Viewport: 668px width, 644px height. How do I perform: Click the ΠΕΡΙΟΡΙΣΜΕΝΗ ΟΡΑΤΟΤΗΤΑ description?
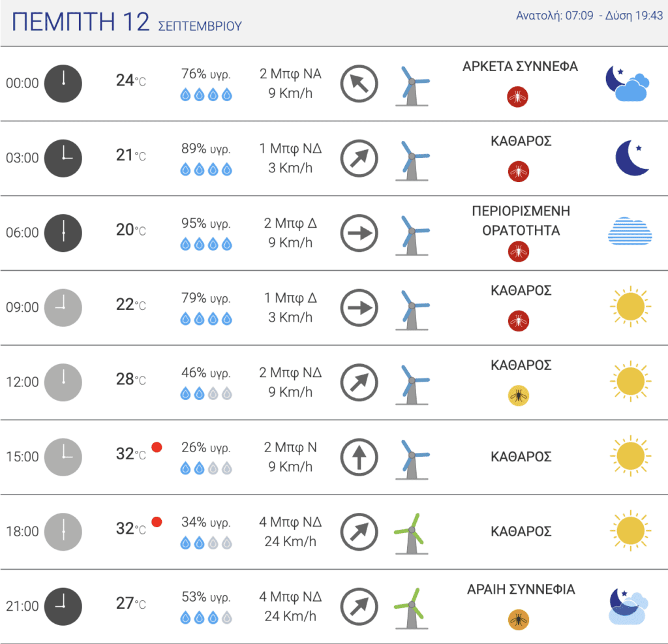[x=521, y=221]
